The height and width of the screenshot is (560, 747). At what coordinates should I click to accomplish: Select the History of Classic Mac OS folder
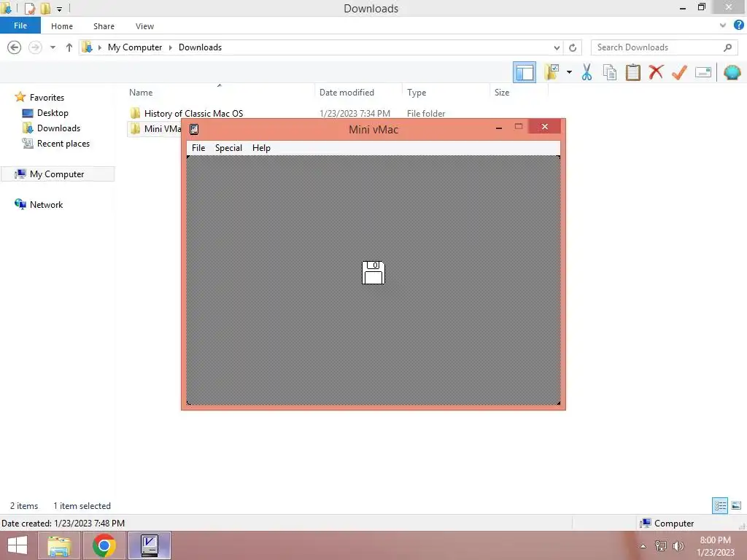coord(193,113)
